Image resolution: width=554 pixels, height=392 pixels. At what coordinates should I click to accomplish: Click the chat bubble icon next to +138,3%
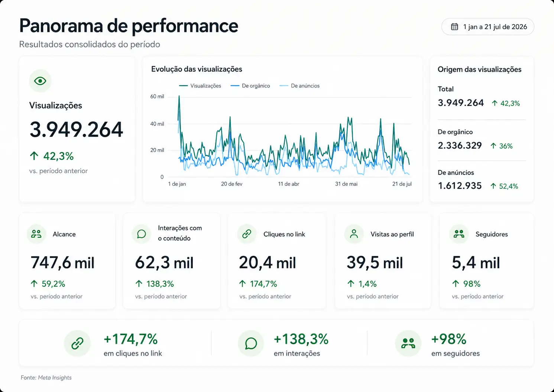[x=251, y=343]
